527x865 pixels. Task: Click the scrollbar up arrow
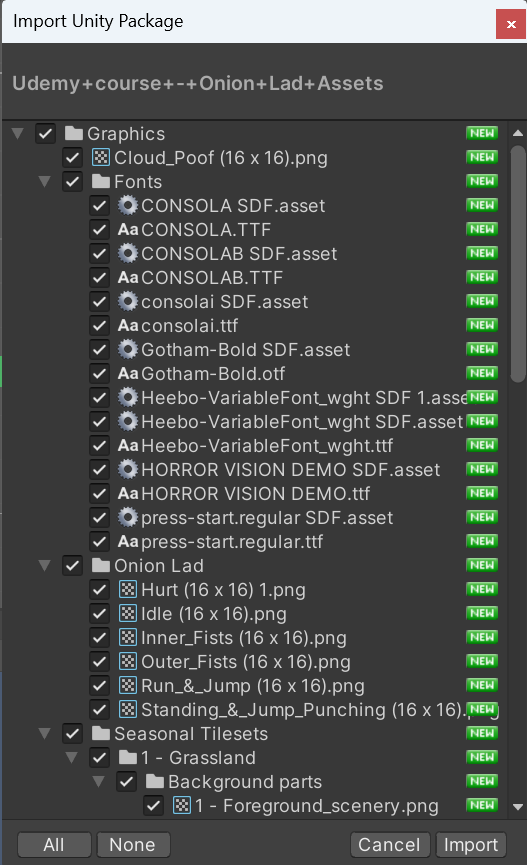518,133
